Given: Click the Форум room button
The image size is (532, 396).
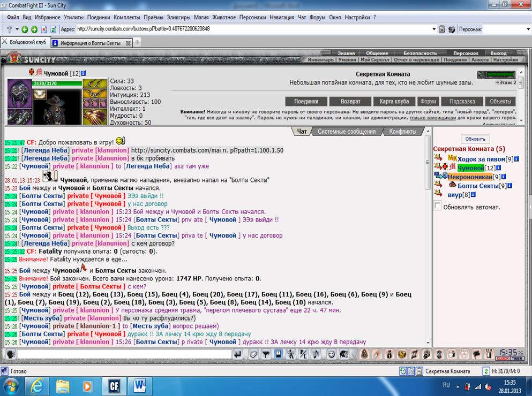Looking at the screenshot, I should point(428,101).
